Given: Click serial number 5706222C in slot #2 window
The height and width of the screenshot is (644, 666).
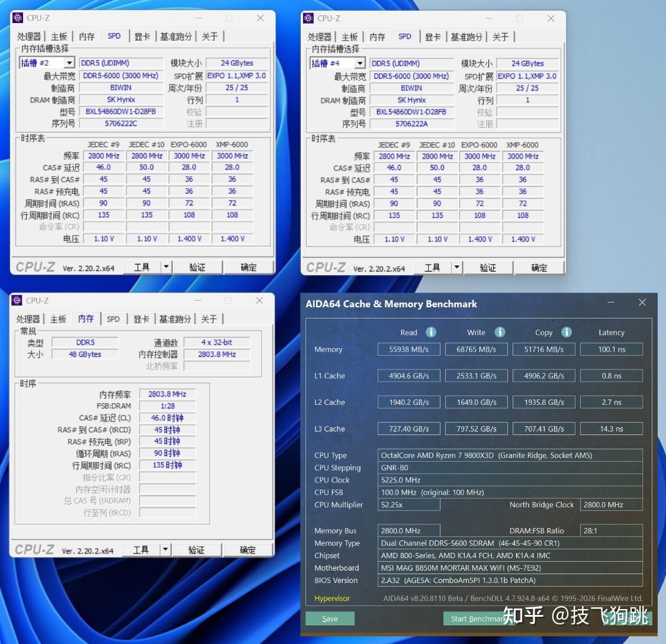Looking at the screenshot, I should [121, 123].
